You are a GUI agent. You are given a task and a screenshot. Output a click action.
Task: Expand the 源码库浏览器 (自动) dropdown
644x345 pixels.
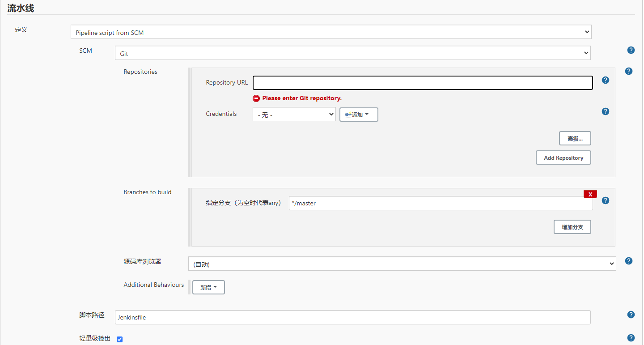tap(402, 264)
